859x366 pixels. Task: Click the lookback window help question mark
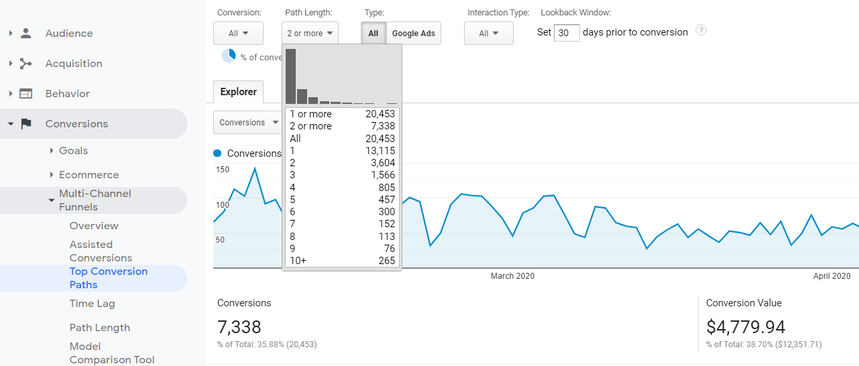point(701,30)
